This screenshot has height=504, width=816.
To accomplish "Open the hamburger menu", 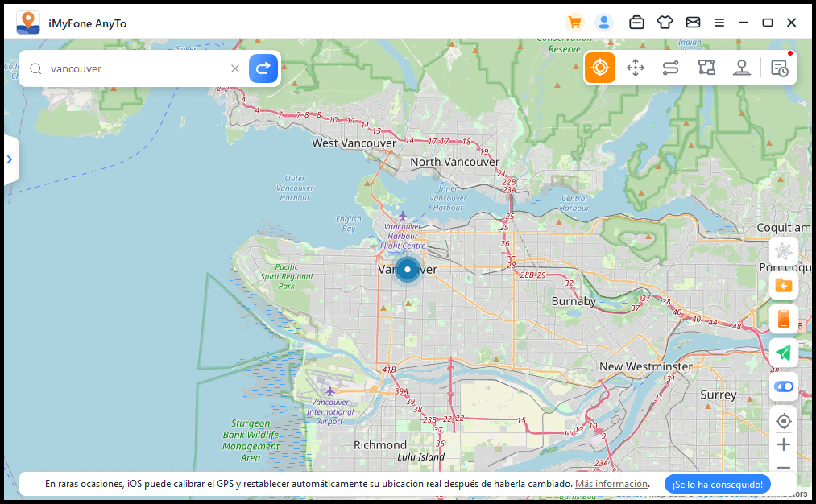I will 719,22.
